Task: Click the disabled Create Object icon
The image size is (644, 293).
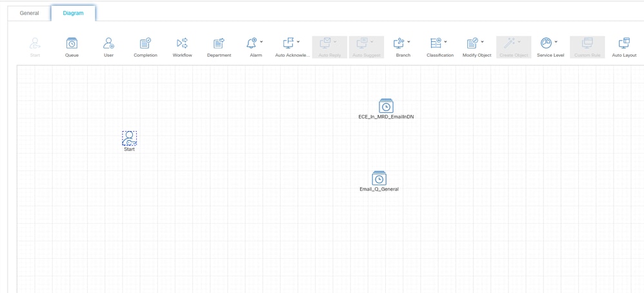Action: click(x=510, y=43)
